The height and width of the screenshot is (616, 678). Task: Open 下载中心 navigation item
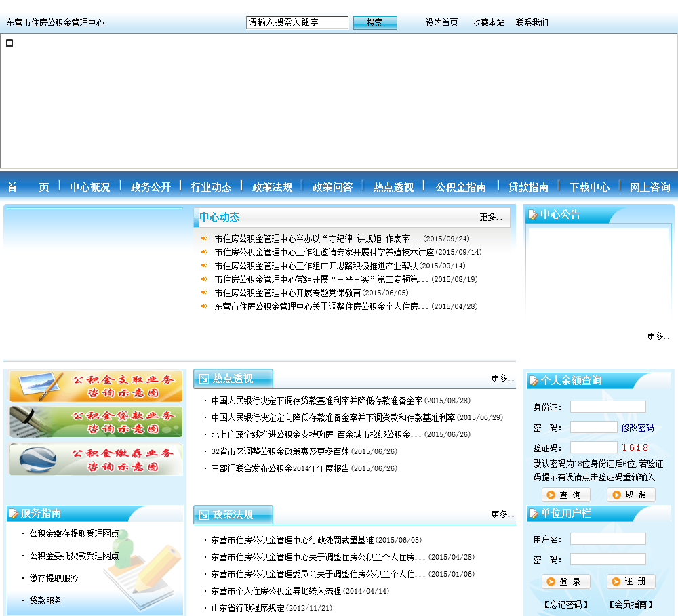[x=589, y=187]
